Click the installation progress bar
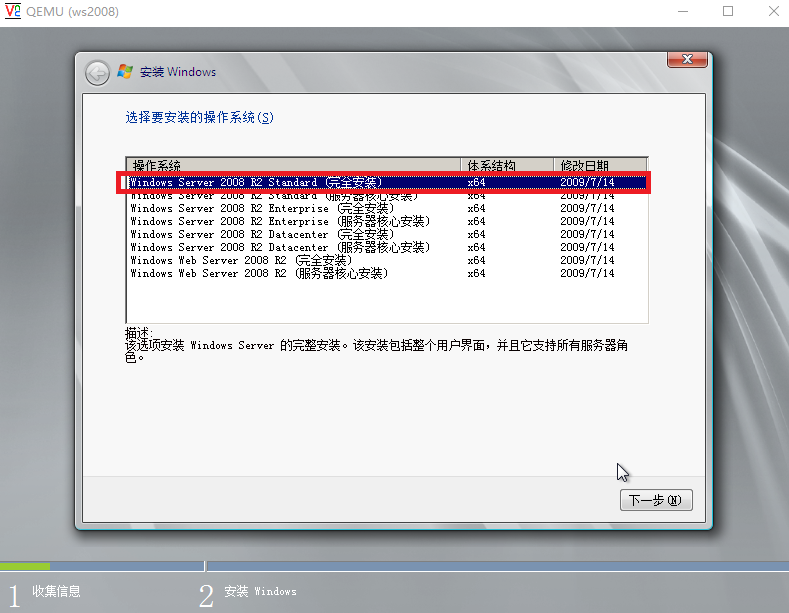Viewport: 789px width, 613px height. (x=394, y=567)
